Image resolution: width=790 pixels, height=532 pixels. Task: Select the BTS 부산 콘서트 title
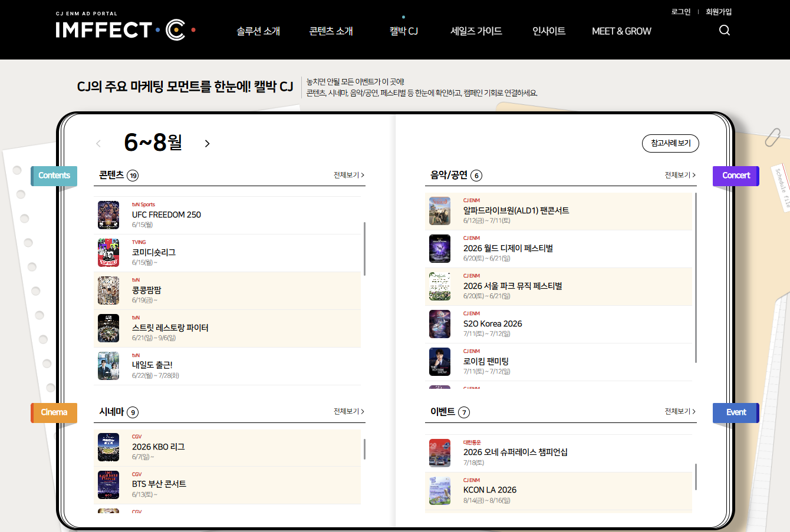159,484
